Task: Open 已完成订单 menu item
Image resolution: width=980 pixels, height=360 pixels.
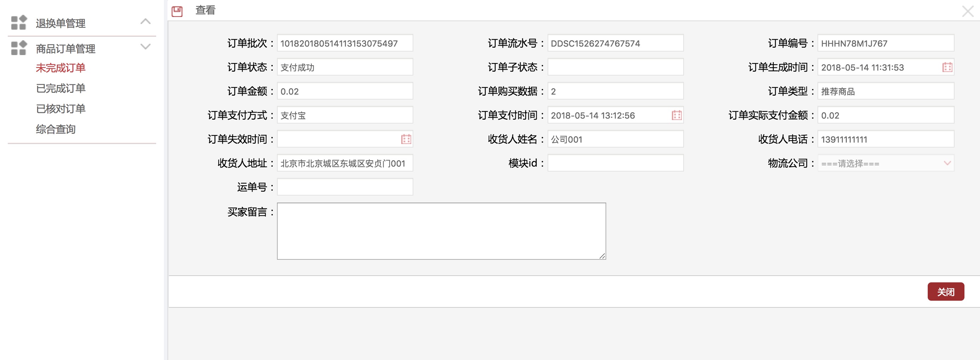Action: tap(60, 89)
